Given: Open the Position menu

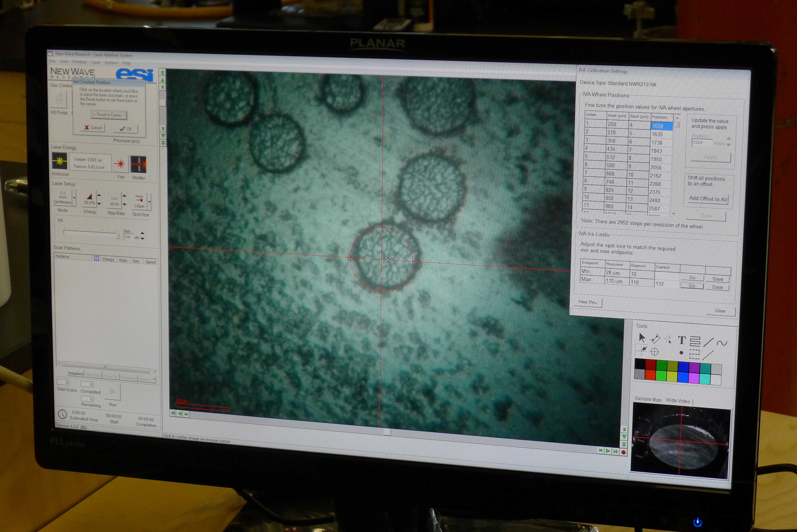Looking at the screenshot, I should 79,62.
